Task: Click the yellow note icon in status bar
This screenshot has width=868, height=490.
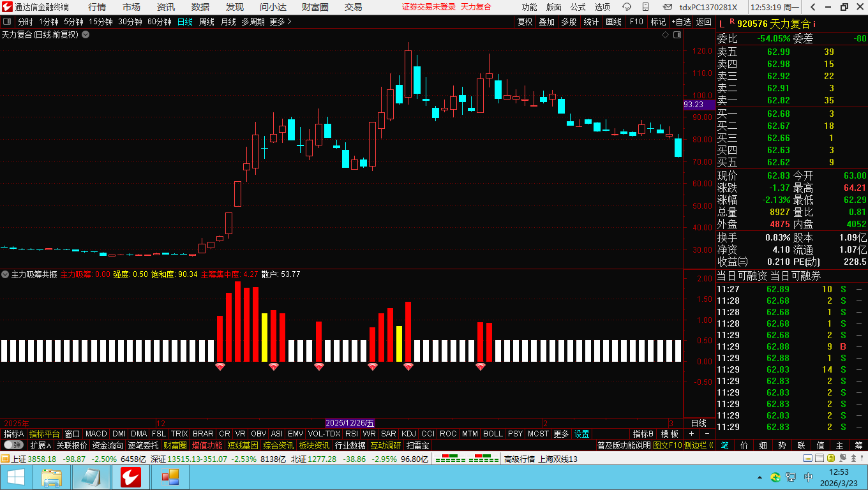Action: [807, 459]
